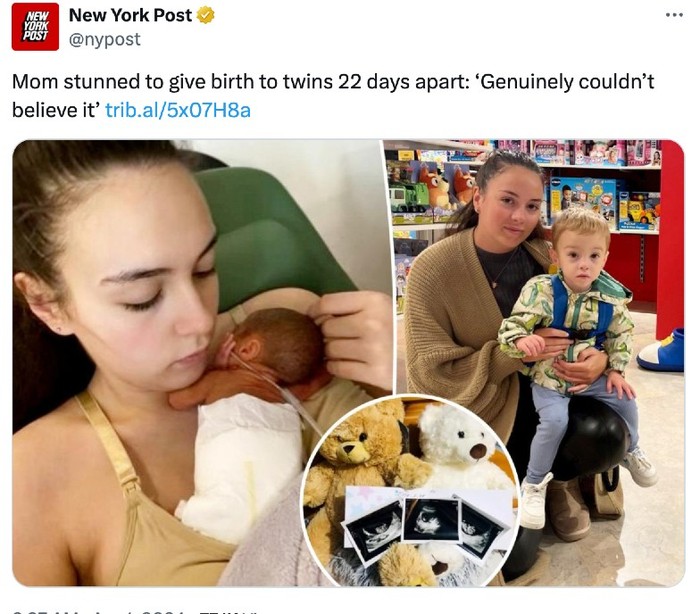Click the toddler's face in right photo
The image size is (700, 614).
(580, 261)
